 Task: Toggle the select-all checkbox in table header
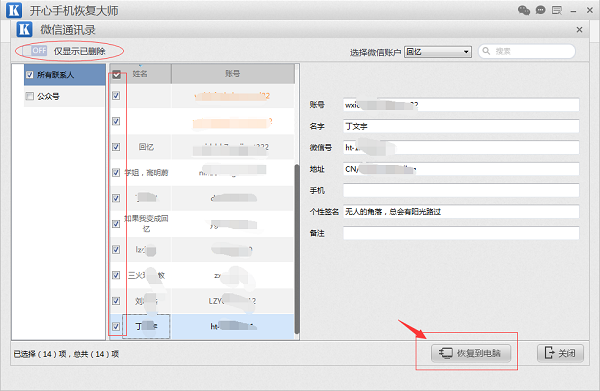(x=116, y=74)
